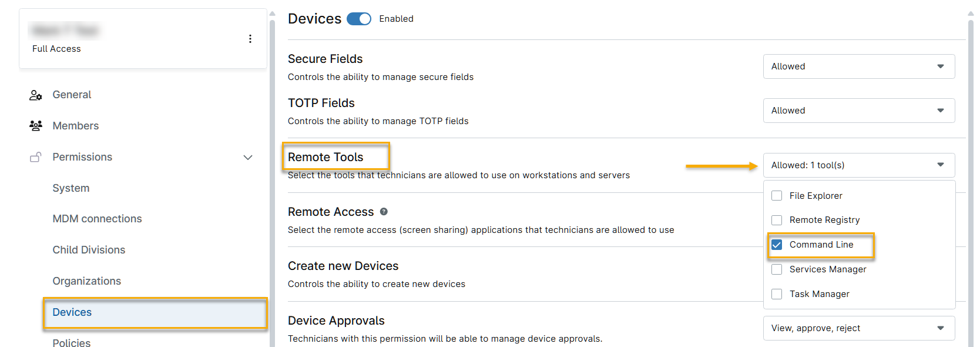Select MDM connections in sidebar
This screenshot has width=980, height=347.
click(98, 219)
